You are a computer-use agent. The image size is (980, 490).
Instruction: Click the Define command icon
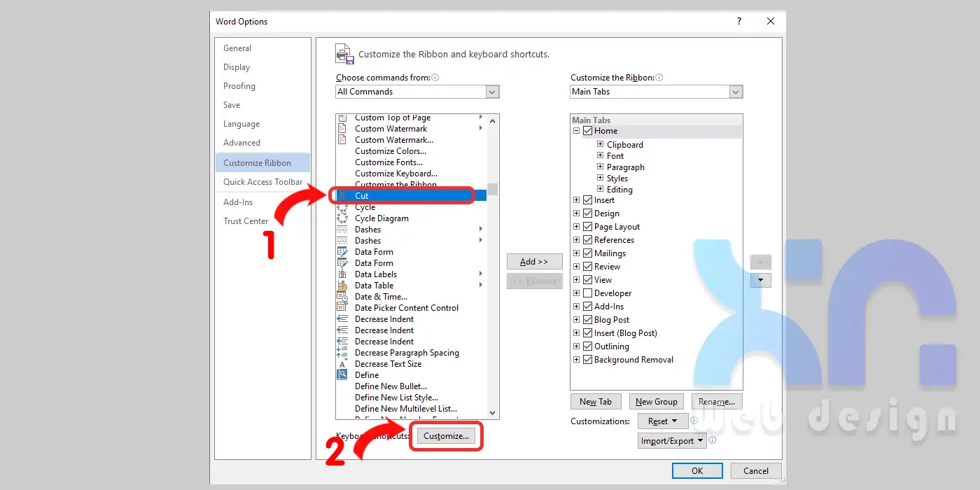click(342, 375)
